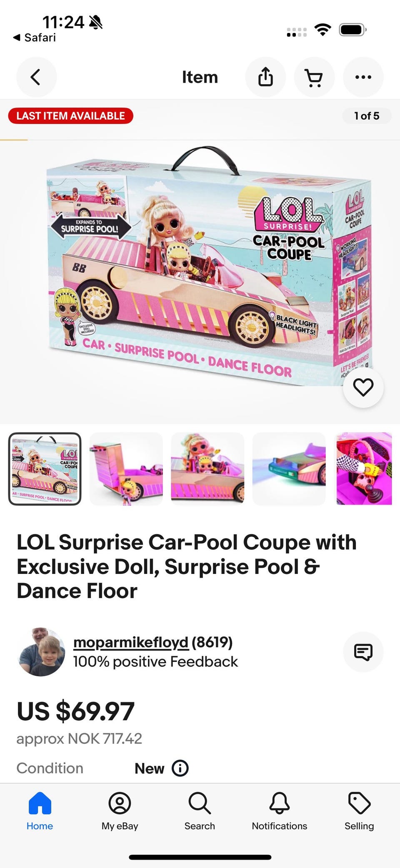Open the three-dot more options menu
Screen dimensions: 400x868
363,77
